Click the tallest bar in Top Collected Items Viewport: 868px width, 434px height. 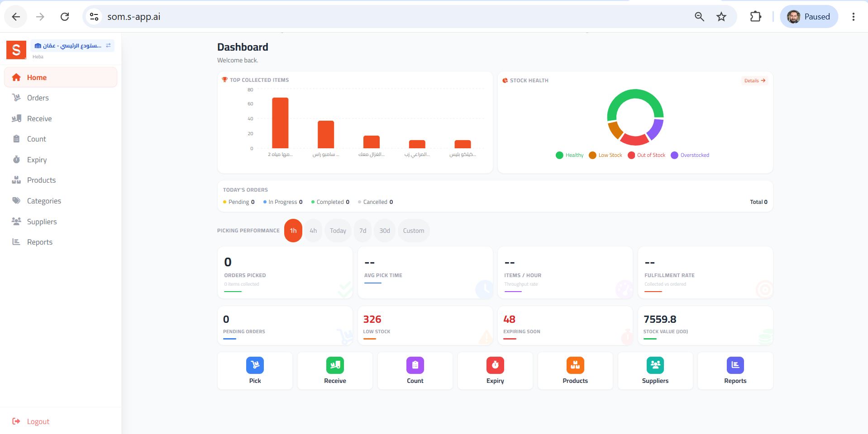coord(280,123)
